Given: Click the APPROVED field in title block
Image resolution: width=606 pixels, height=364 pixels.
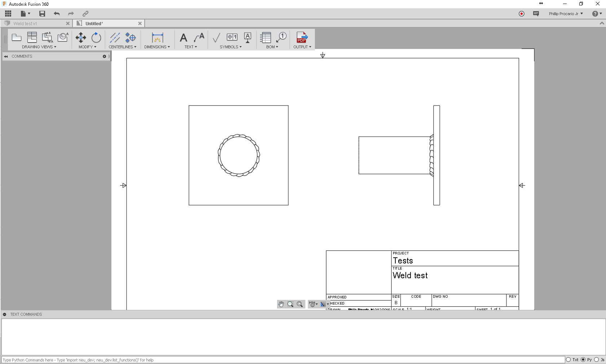Looking at the screenshot, I should click(x=359, y=297).
